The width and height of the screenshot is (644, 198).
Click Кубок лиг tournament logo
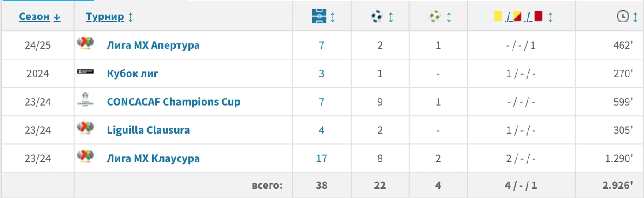(x=85, y=72)
